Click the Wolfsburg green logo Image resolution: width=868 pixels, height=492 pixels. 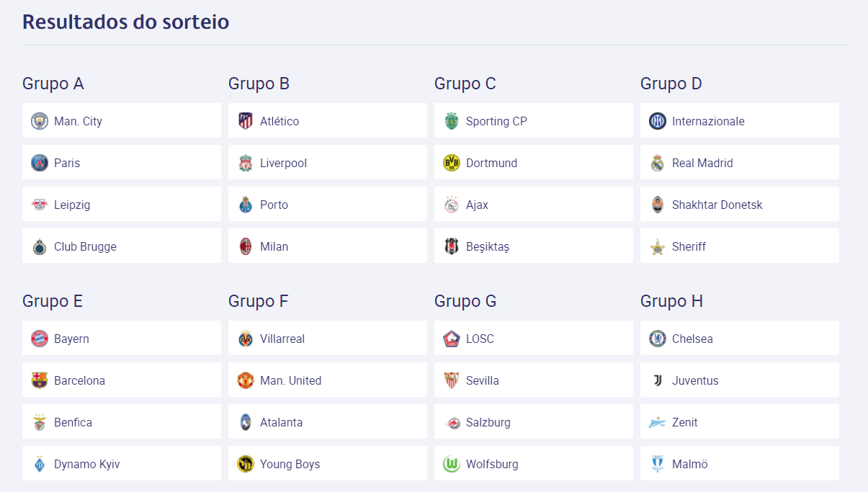pos(452,464)
